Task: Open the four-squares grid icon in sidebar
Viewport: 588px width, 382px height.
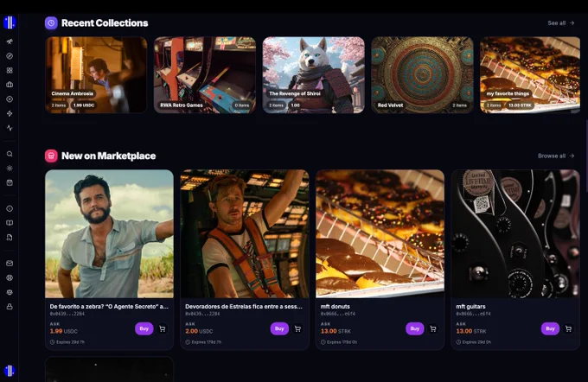Action: [10, 70]
